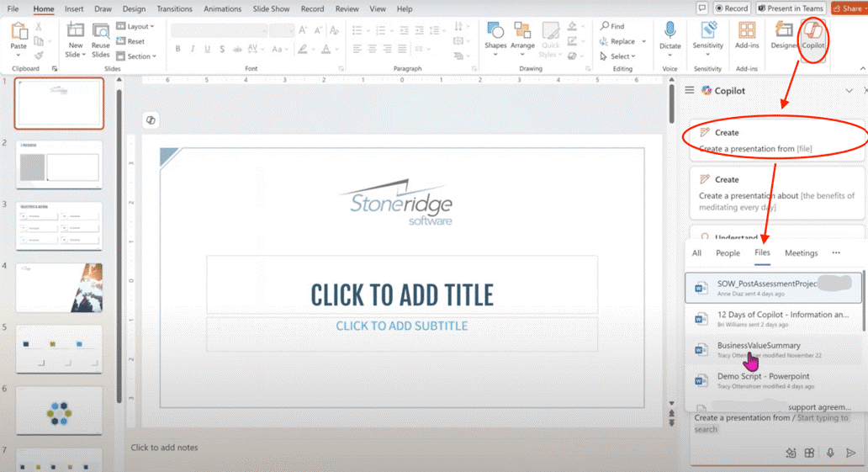Click the Cut scissors icon
This screenshot has height=472, width=868.
[x=39, y=27]
